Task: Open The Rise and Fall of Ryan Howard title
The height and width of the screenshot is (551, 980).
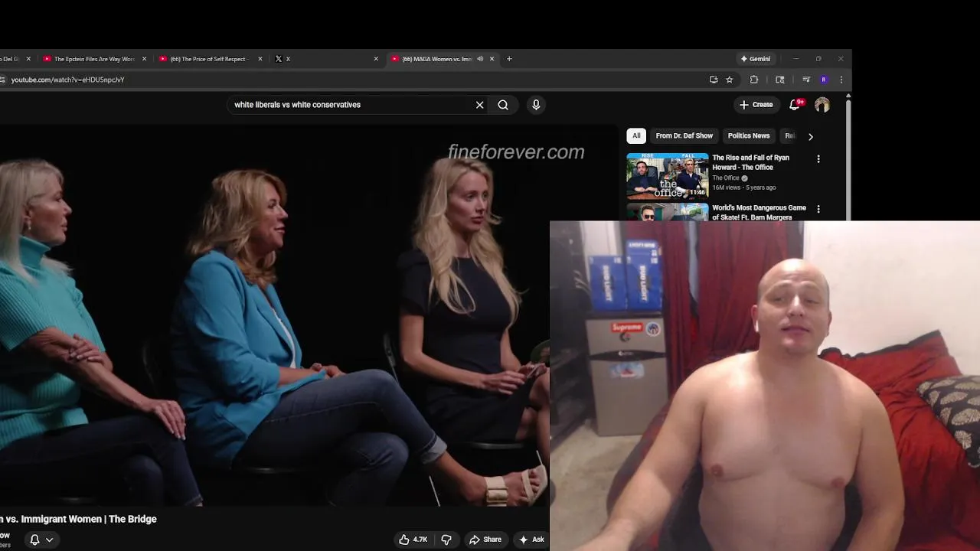Action: pyautogui.click(x=750, y=162)
